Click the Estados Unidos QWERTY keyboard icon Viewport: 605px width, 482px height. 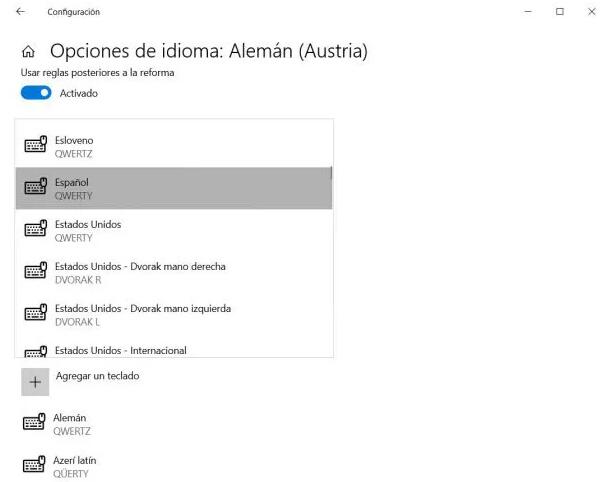coord(35,228)
